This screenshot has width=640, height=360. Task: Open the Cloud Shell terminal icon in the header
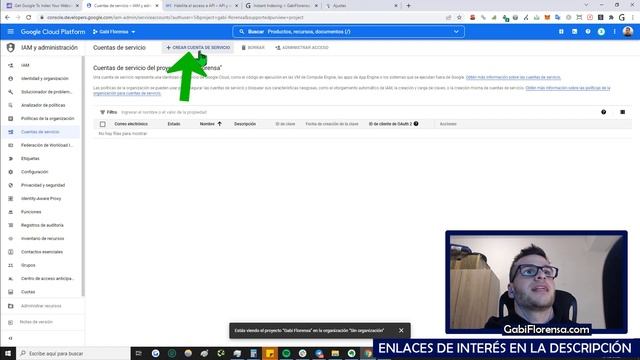(x=574, y=31)
